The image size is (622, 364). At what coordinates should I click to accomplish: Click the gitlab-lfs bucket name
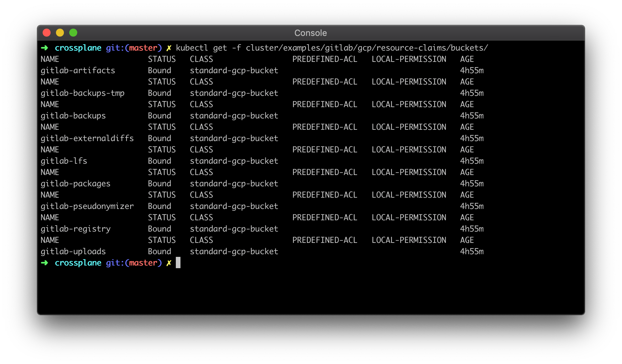64,161
